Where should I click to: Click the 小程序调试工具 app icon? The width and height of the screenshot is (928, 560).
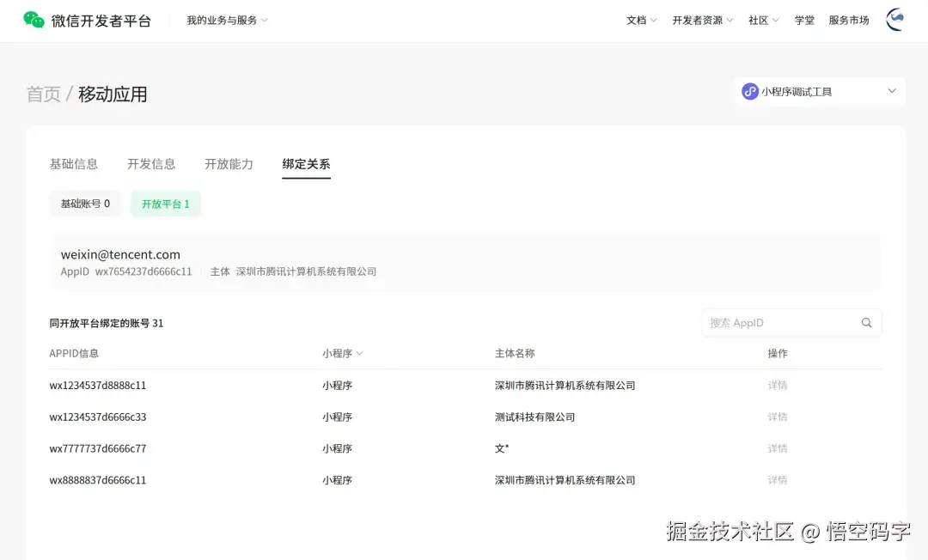coord(750,92)
